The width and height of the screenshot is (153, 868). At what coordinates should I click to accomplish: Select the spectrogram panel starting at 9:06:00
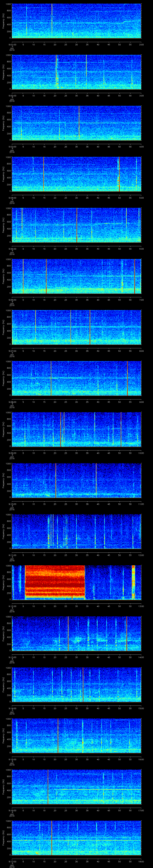[x=76, y=276]
